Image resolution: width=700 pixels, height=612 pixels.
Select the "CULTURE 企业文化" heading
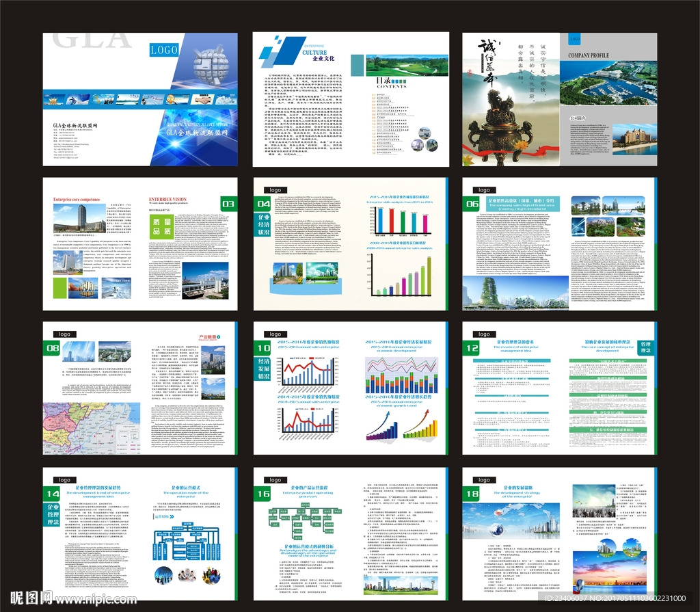pyautogui.click(x=318, y=55)
